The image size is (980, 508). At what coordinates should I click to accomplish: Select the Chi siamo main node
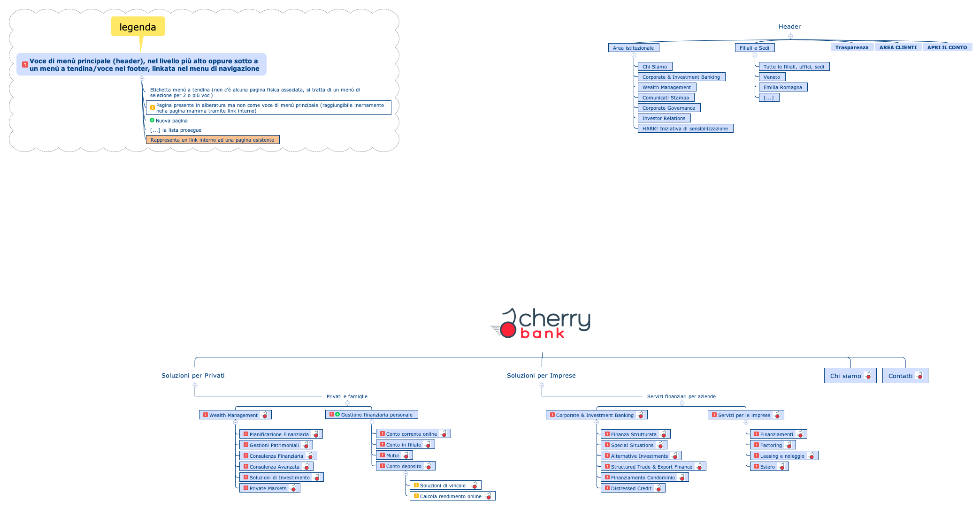[850, 376]
